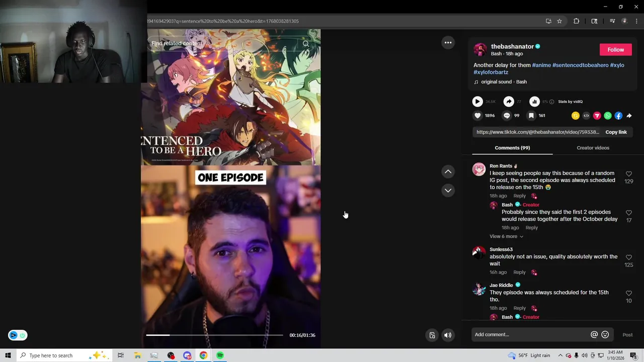The image size is (644, 362).
Task: Open the emoji picker in comment box
Action: pos(605,335)
